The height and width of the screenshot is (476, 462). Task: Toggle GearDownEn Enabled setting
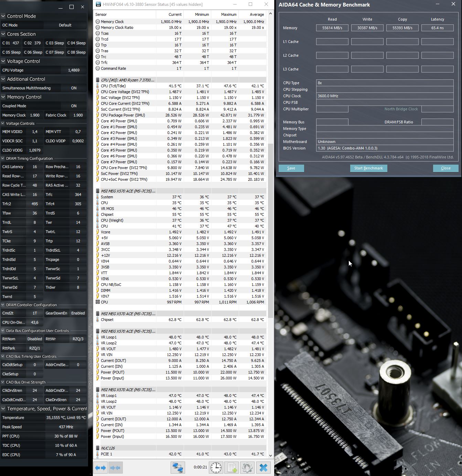tap(78, 313)
